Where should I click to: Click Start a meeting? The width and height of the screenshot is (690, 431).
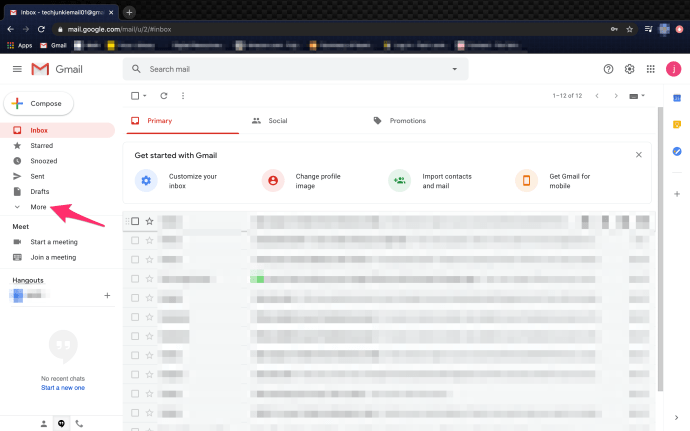pyautogui.click(x=54, y=242)
